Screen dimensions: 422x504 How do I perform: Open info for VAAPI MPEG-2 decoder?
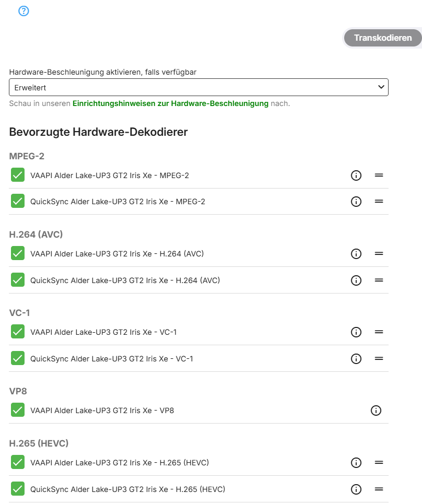(356, 175)
